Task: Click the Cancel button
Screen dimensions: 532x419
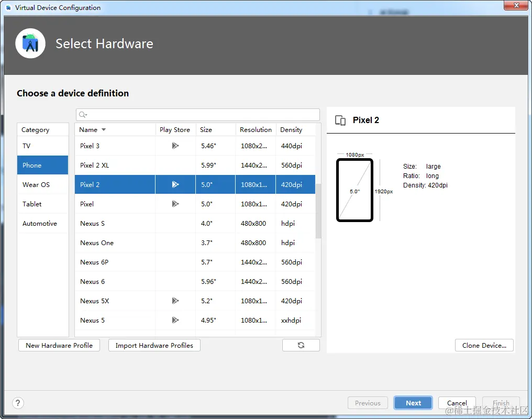Action: click(x=457, y=403)
